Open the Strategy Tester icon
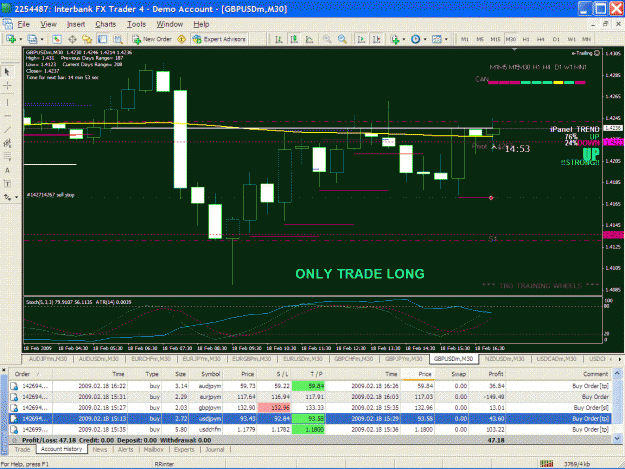The width and height of the screenshot is (625, 469). click(x=118, y=39)
